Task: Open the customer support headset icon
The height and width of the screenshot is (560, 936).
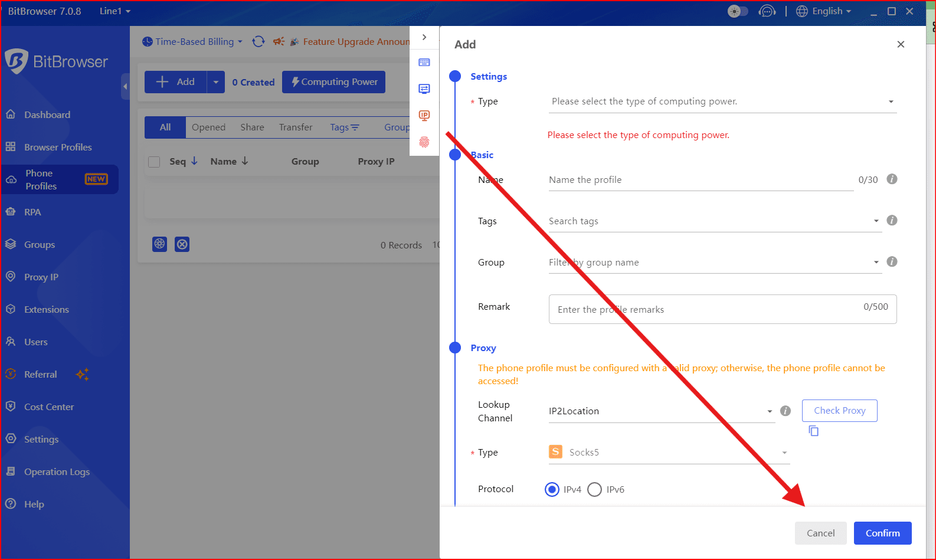Action: (x=767, y=11)
